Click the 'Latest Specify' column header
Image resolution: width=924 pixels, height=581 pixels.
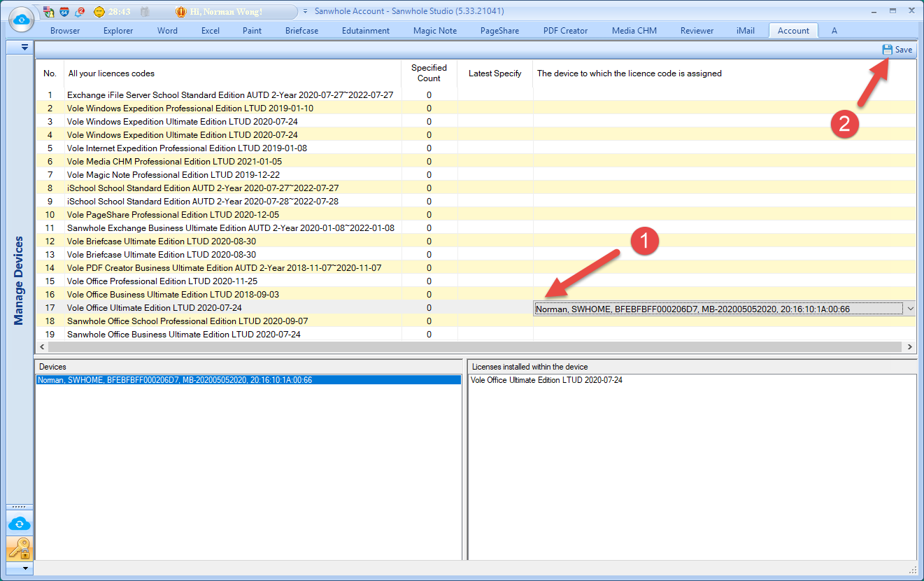[x=495, y=73]
